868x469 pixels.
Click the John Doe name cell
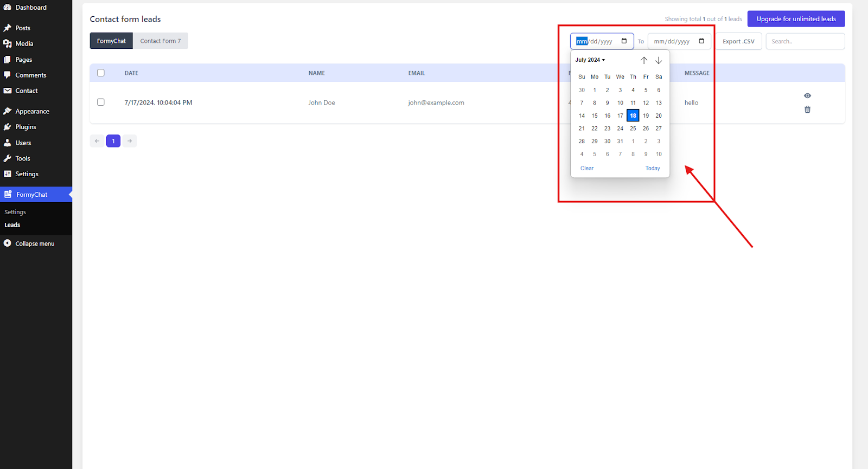[x=322, y=103]
